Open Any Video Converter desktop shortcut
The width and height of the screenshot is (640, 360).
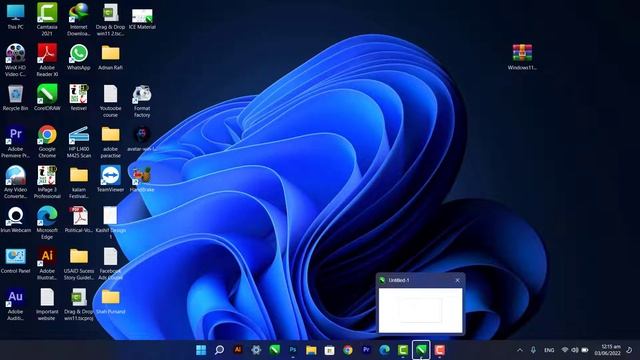(x=16, y=182)
